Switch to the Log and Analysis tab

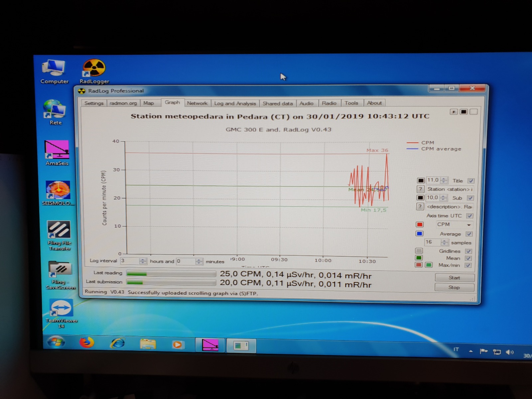tap(235, 103)
